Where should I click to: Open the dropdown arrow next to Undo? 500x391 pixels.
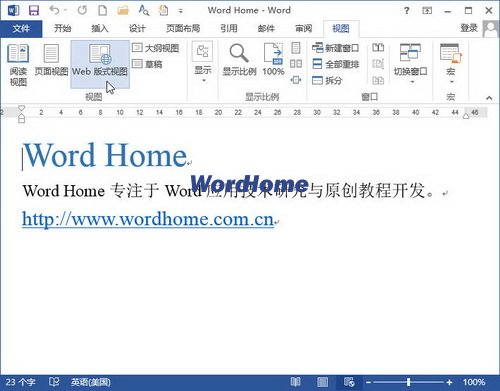pyautogui.click(x=65, y=11)
